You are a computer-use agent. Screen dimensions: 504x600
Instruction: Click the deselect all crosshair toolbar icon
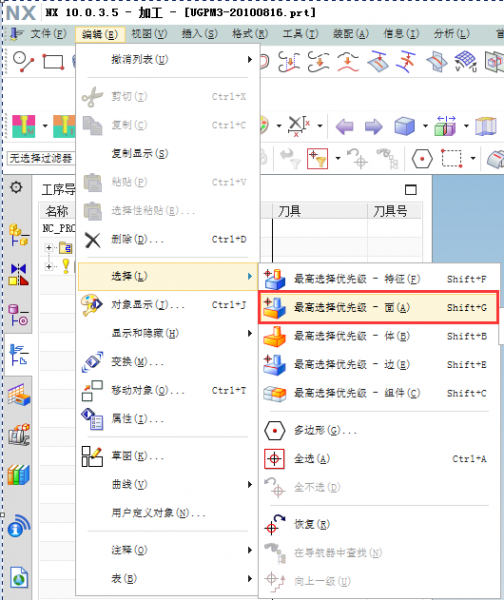tap(358, 158)
